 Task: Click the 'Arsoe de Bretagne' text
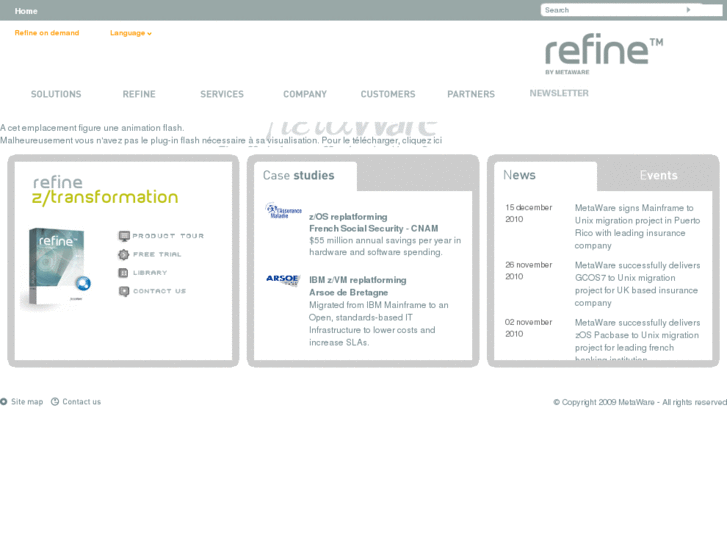349,293
